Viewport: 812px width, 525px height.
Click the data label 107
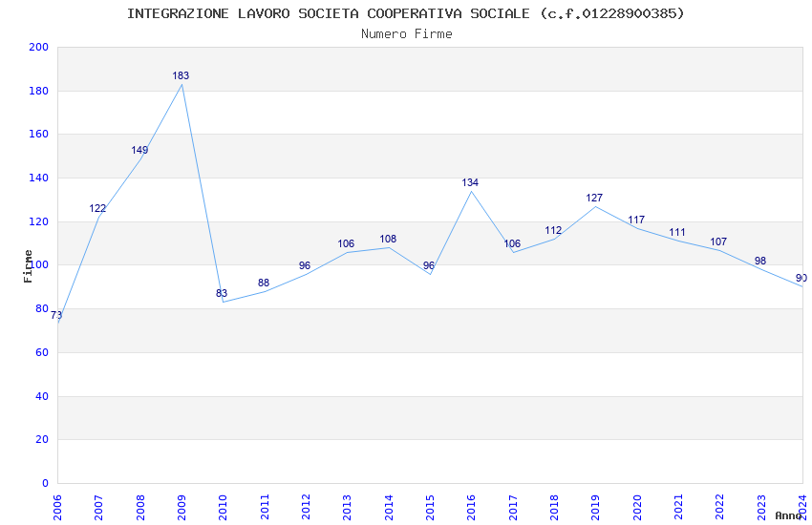pos(718,241)
